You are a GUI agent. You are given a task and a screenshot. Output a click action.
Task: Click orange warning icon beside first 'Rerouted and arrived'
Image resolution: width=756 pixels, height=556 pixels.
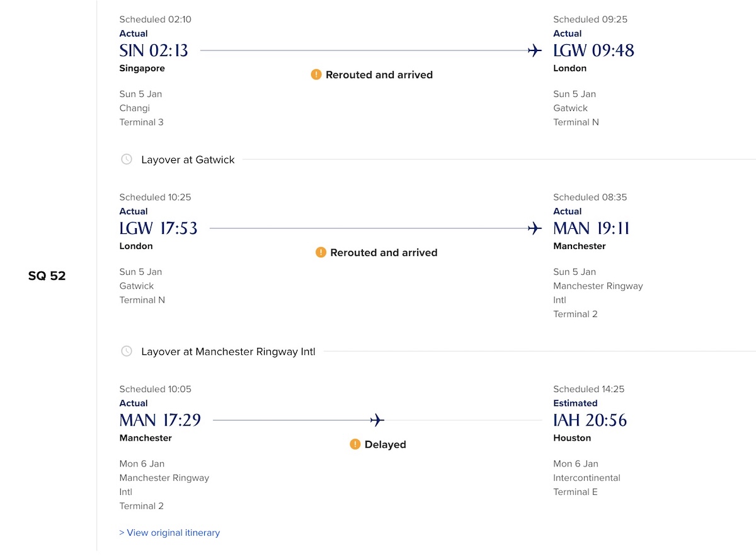316,74
